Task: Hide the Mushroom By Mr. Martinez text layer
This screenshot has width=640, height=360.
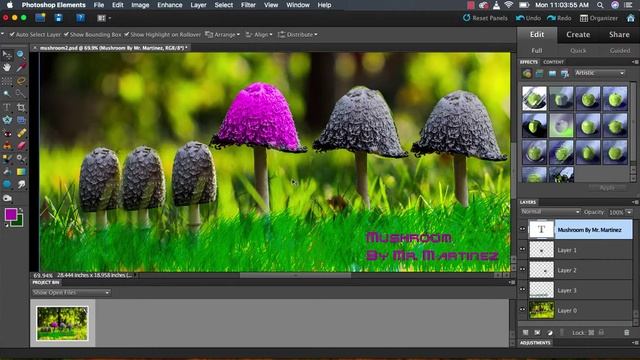Action: coord(522,229)
